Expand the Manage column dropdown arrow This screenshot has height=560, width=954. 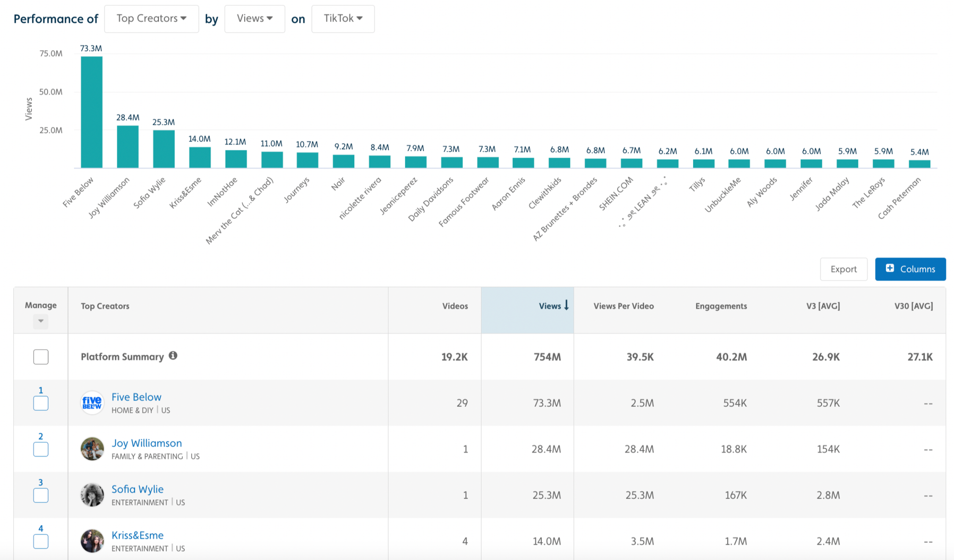[x=41, y=321]
